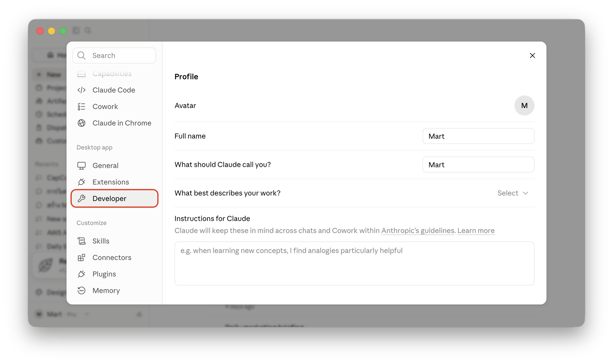Click the Memory history icon
Image resolution: width=613 pixels, height=364 pixels.
tap(81, 290)
